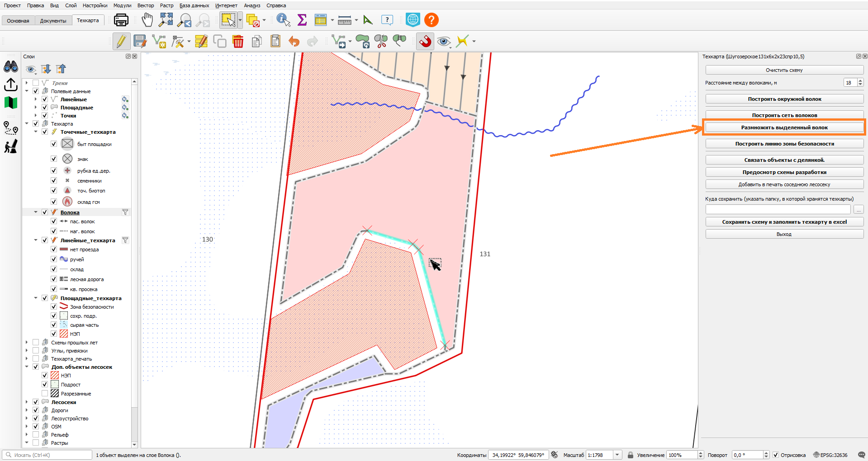Click the print layout printer icon
The image size is (868, 461).
pos(121,20)
